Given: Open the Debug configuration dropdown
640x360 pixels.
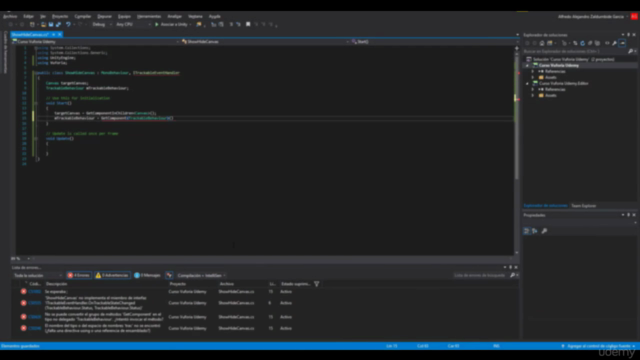Looking at the screenshot, I should click(x=102, y=24).
